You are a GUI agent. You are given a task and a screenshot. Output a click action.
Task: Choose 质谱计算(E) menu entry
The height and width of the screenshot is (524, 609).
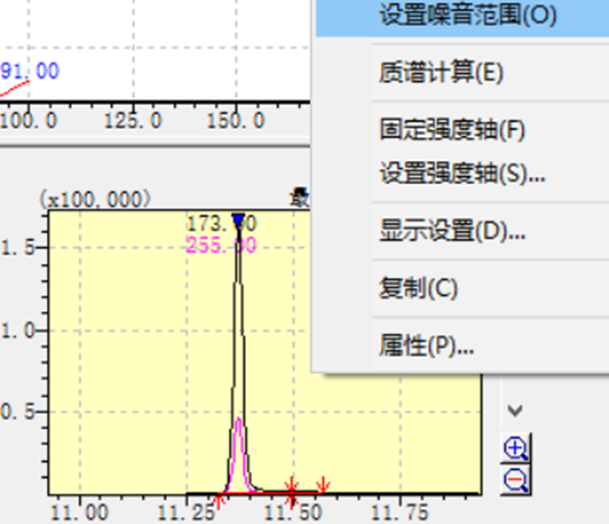pyautogui.click(x=441, y=73)
